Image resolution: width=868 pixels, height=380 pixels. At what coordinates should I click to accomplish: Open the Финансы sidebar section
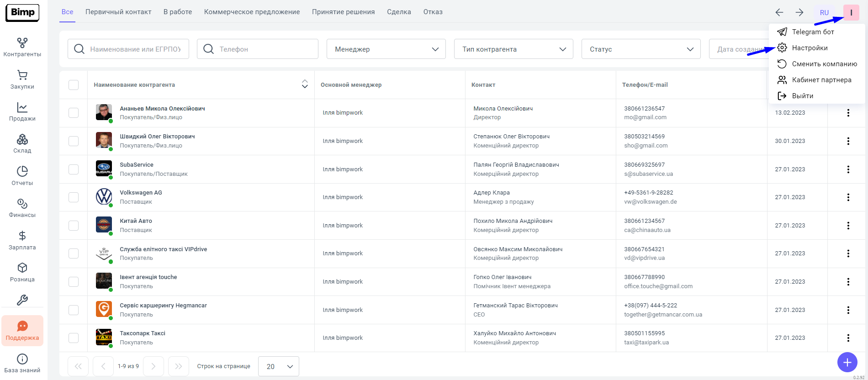[22, 208]
